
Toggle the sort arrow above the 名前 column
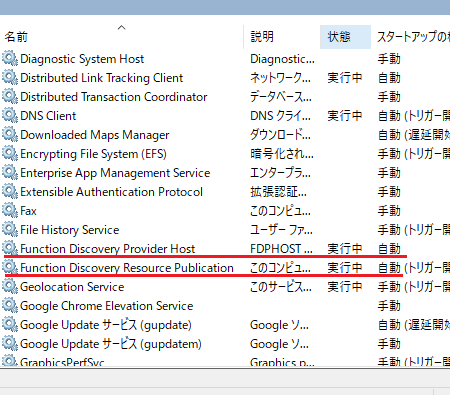coord(122,28)
